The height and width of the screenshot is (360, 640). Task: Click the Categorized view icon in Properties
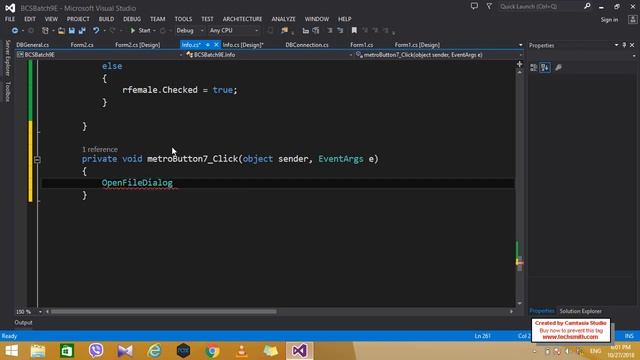coord(533,68)
